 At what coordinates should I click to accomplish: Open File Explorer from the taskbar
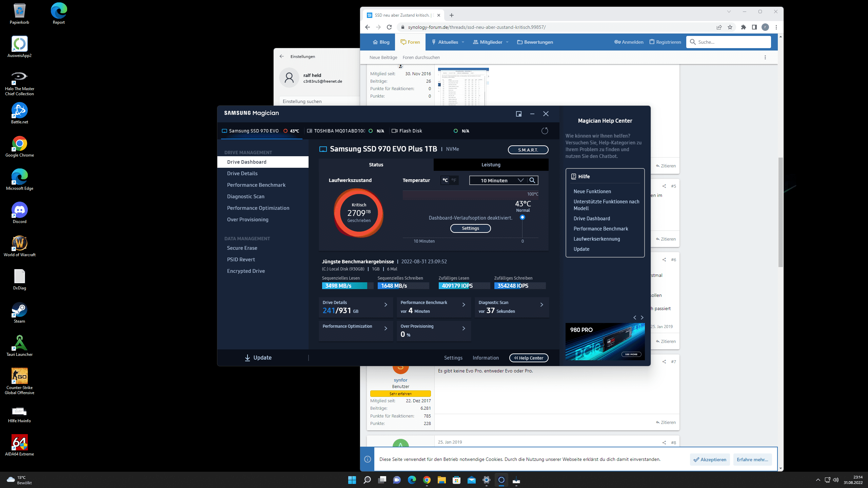tap(441, 480)
